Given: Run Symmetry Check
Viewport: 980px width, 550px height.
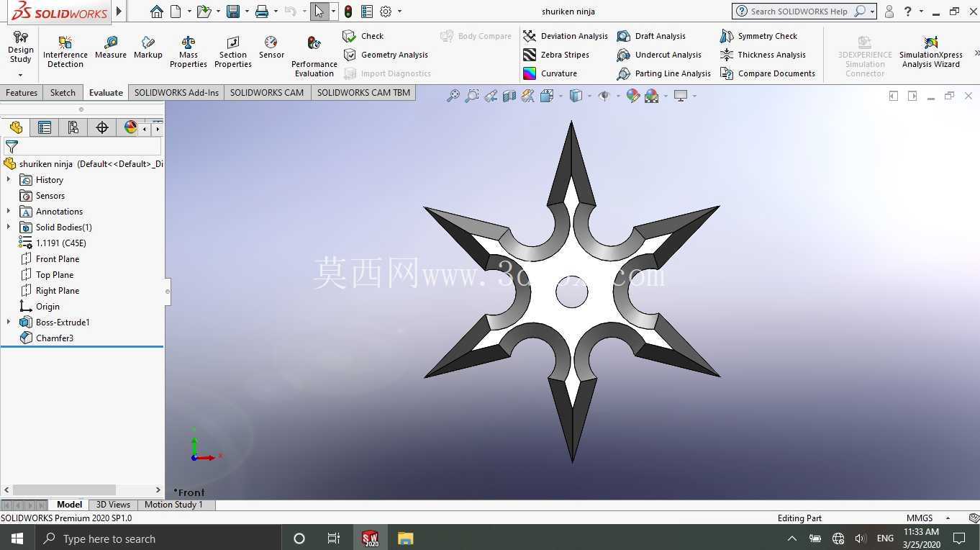Looking at the screenshot, I should click(x=759, y=36).
